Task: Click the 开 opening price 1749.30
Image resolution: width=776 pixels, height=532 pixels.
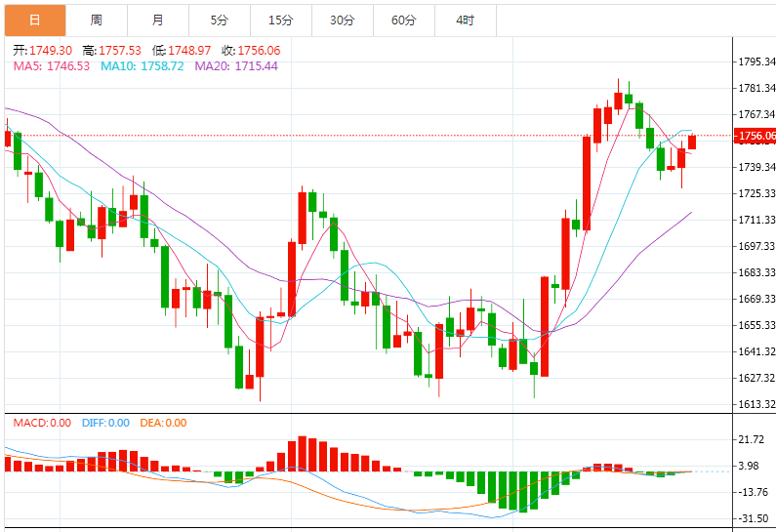Action: tap(40, 51)
